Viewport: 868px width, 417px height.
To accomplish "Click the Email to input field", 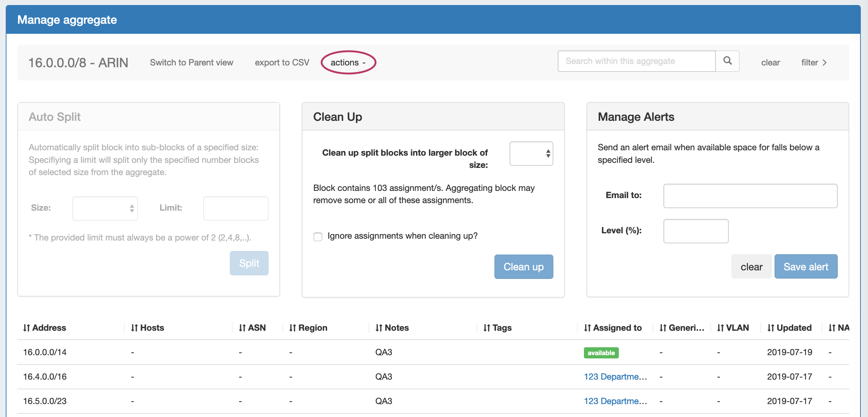I will (750, 196).
